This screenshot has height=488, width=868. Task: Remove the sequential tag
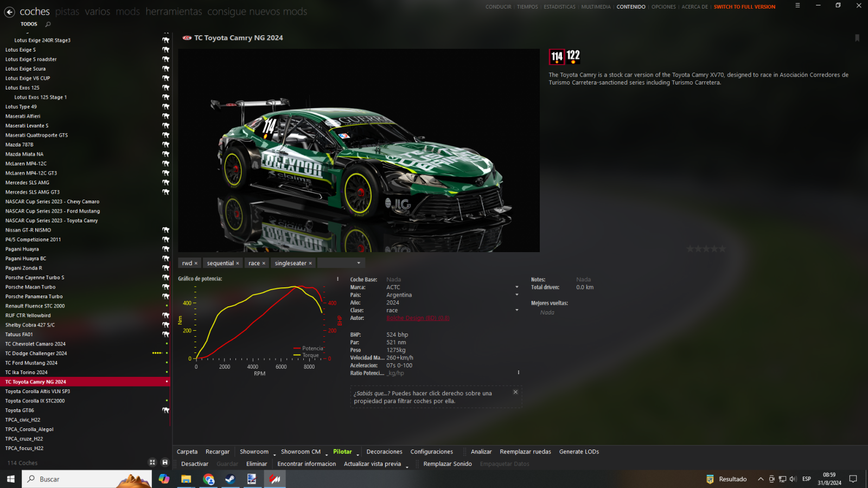tap(238, 264)
